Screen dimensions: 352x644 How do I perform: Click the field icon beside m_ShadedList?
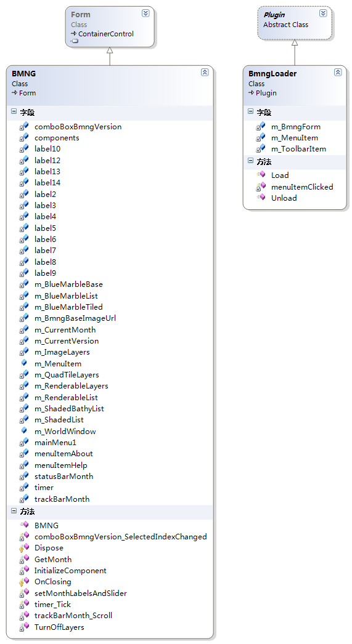24,419
